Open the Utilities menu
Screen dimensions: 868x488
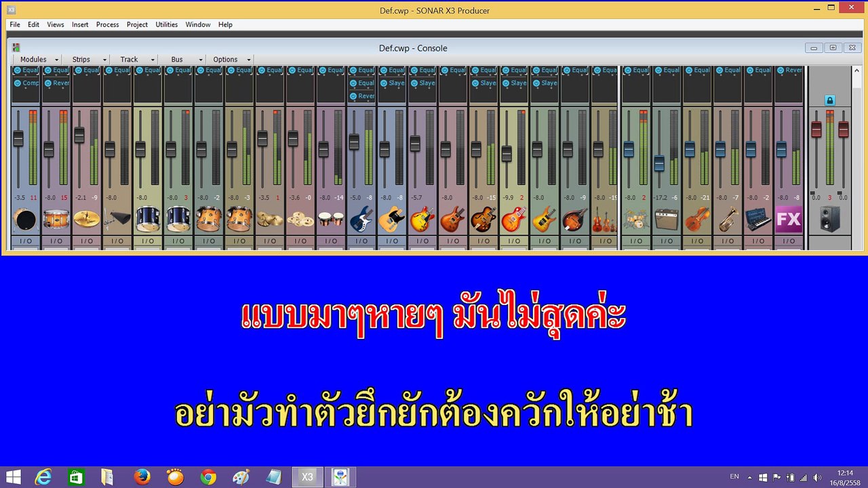[167, 24]
